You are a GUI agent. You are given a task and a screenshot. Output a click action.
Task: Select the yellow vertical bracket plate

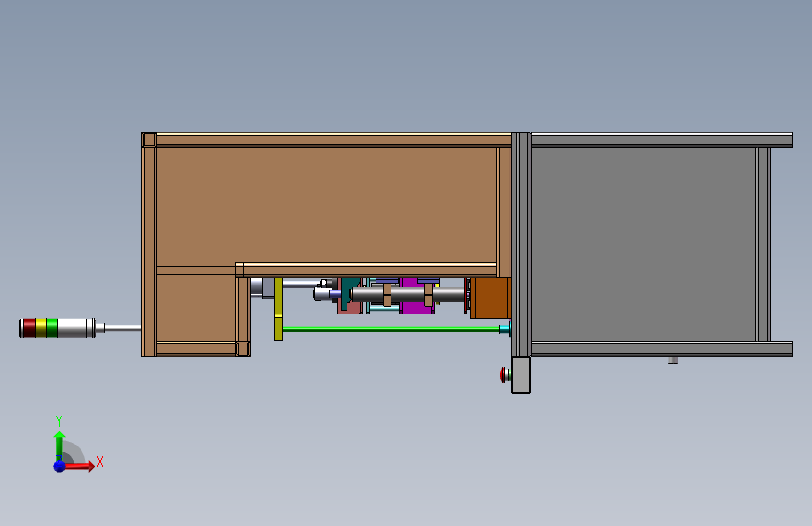click(278, 309)
